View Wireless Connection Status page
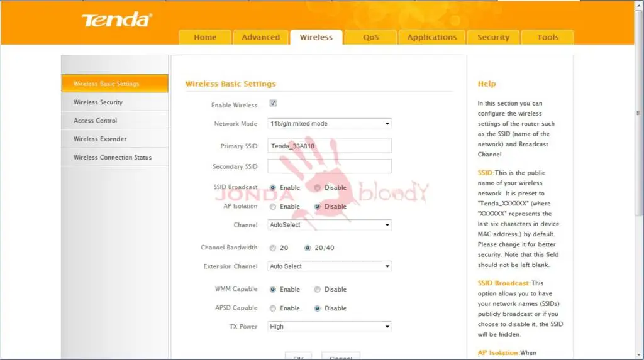Image resolution: width=644 pixels, height=360 pixels. 114,157
